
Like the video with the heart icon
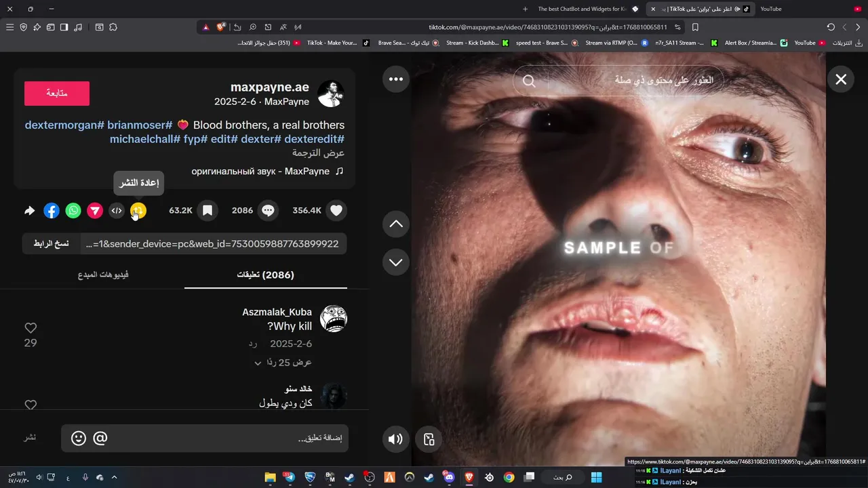click(336, 211)
